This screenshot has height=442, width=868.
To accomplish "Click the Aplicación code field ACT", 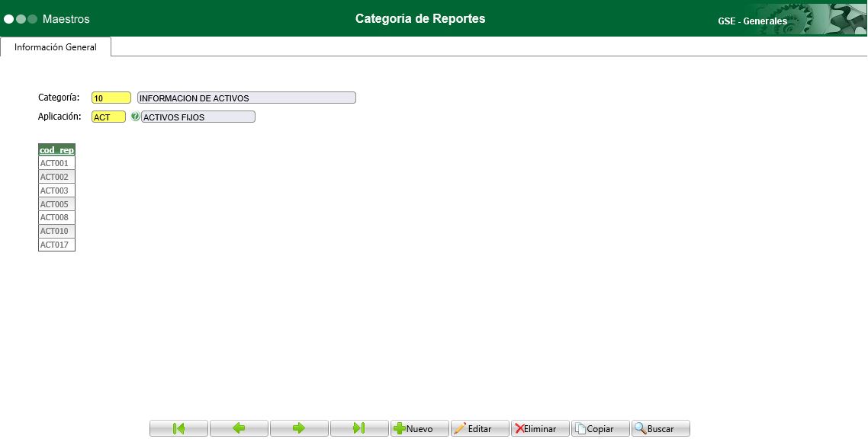I will 108,117.
